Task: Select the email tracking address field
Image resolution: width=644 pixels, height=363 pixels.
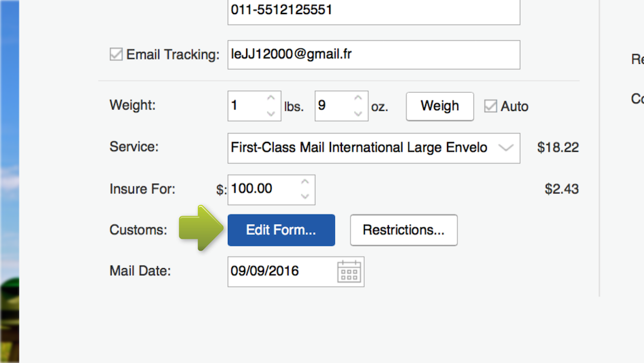Action: click(x=374, y=55)
